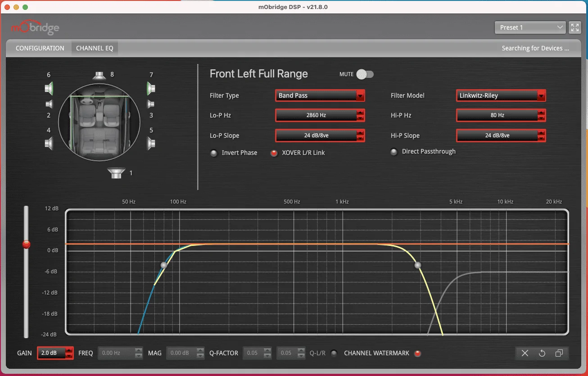Image resolution: width=588 pixels, height=376 pixels.
Task: Click the red gain slider knob
Action: tap(27, 245)
